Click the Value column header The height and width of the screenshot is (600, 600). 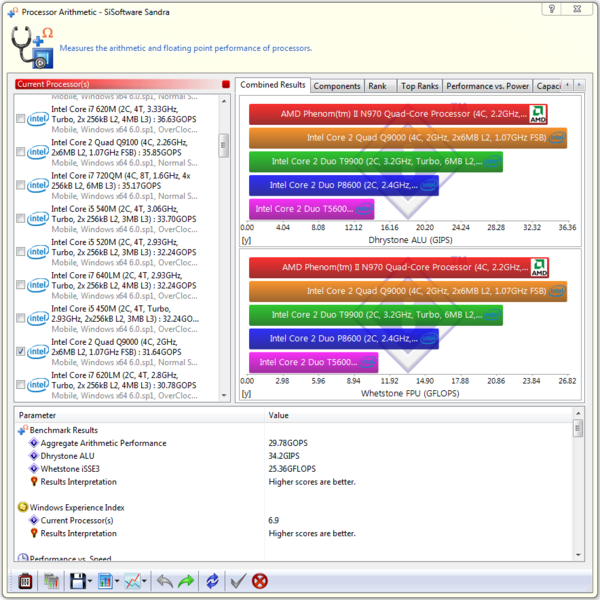(x=418, y=415)
